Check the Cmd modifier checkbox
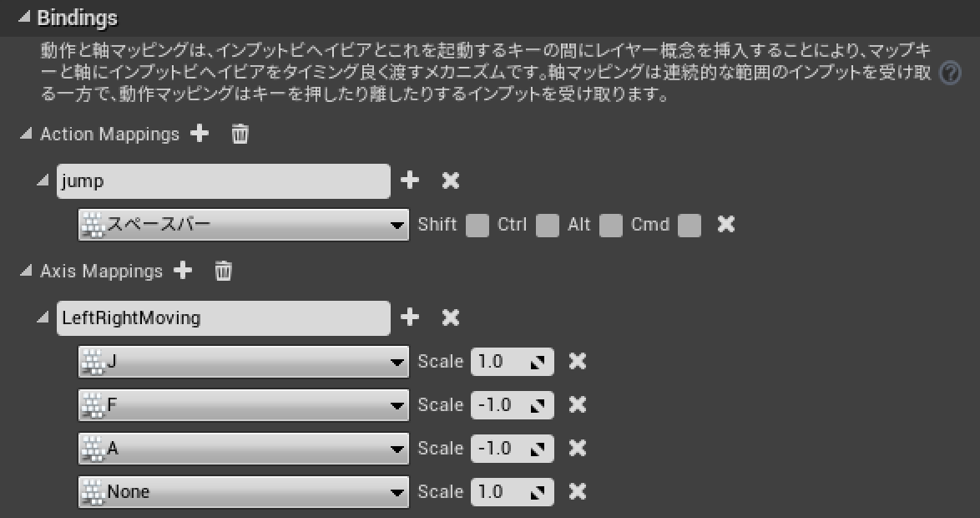The image size is (980, 518). point(690,226)
